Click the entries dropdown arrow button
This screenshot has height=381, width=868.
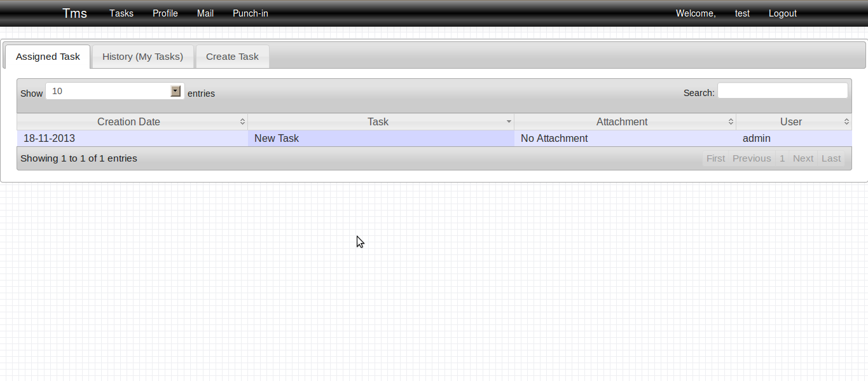coord(175,91)
